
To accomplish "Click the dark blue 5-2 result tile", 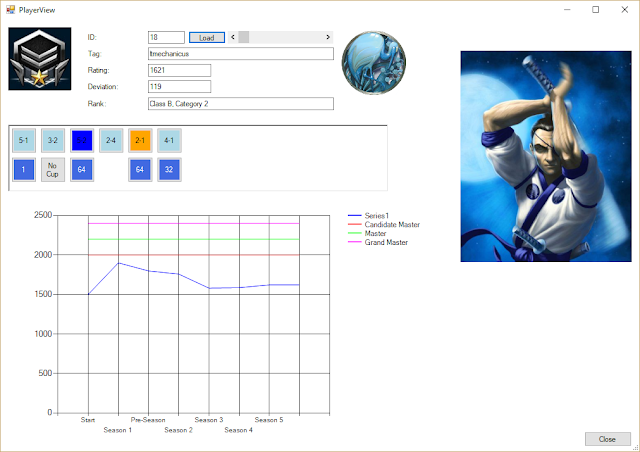I will [82, 140].
